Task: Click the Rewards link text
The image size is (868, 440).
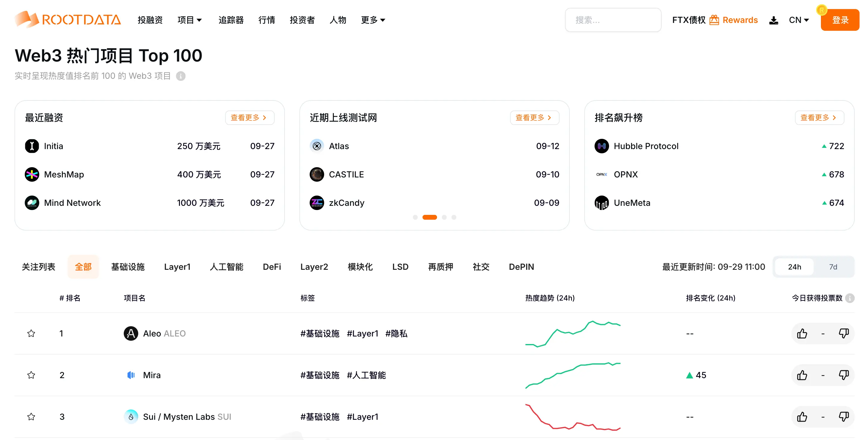Action: pyautogui.click(x=740, y=20)
